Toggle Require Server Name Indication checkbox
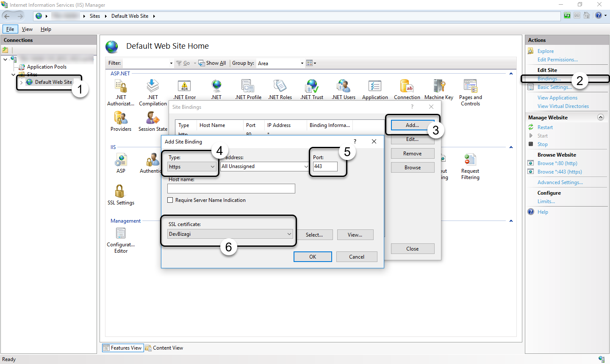Viewport: 610px width, 364px height. click(x=170, y=200)
